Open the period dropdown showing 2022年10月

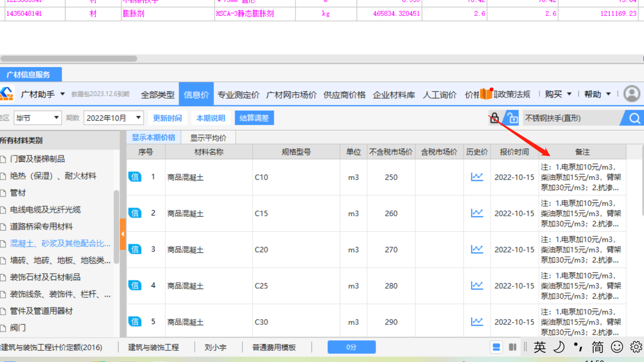point(114,118)
